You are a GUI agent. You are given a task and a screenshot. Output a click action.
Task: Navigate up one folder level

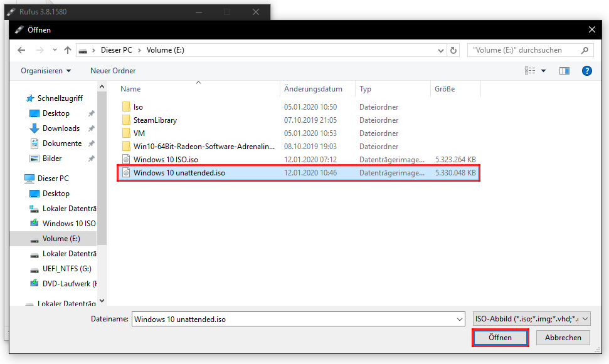[x=68, y=50]
